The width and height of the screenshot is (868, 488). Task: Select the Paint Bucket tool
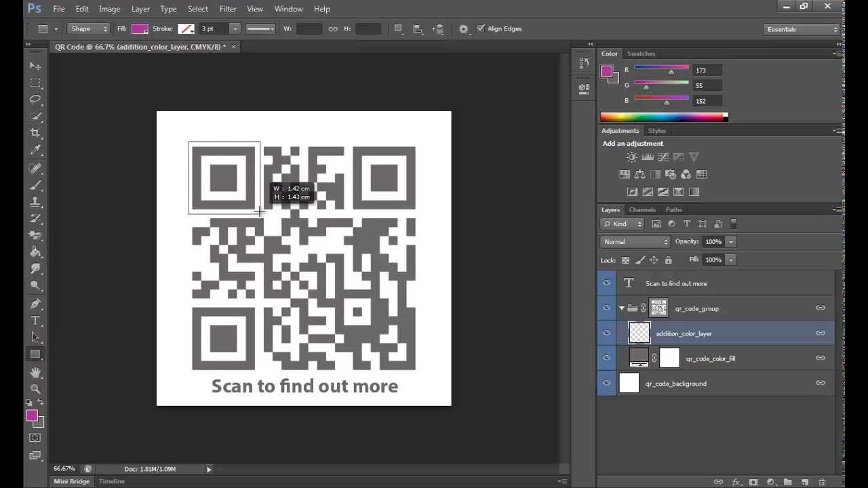pyautogui.click(x=35, y=252)
